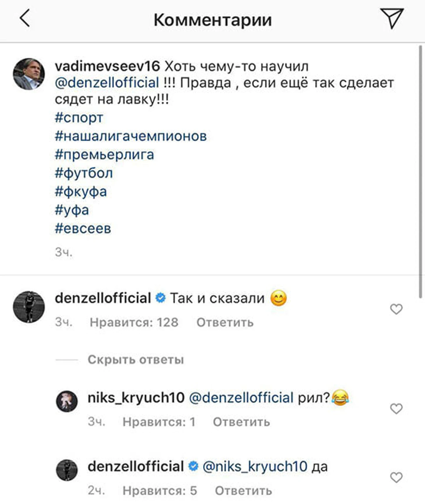
Task: Like the 'Так и сказали' comment
Action: (396, 309)
